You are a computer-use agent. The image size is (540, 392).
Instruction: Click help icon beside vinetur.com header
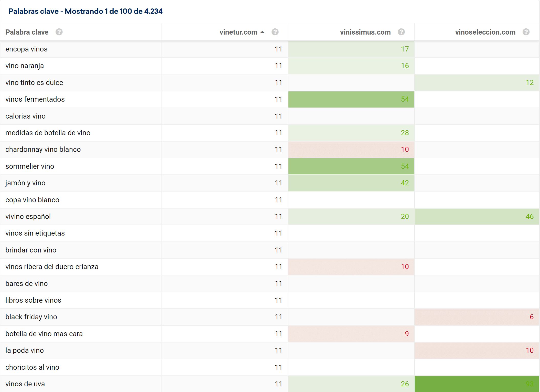pos(275,32)
